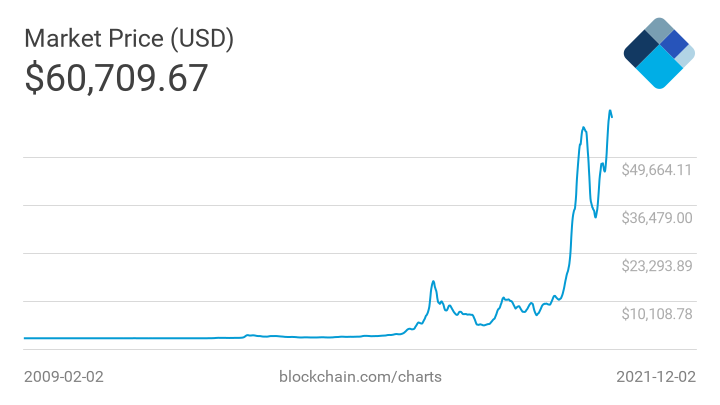The height and width of the screenshot is (405, 720).
Task: Click the $60,709.67 current price value
Action: point(116,78)
